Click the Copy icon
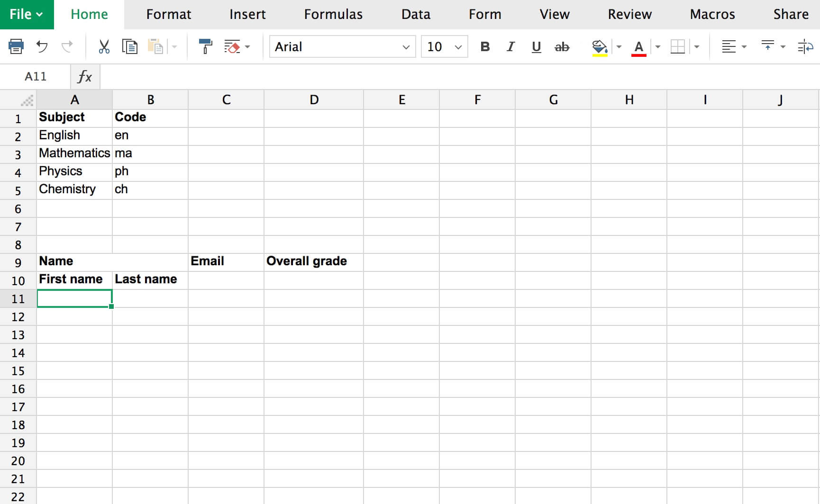This screenshot has height=504, width=820. [129, 46]
